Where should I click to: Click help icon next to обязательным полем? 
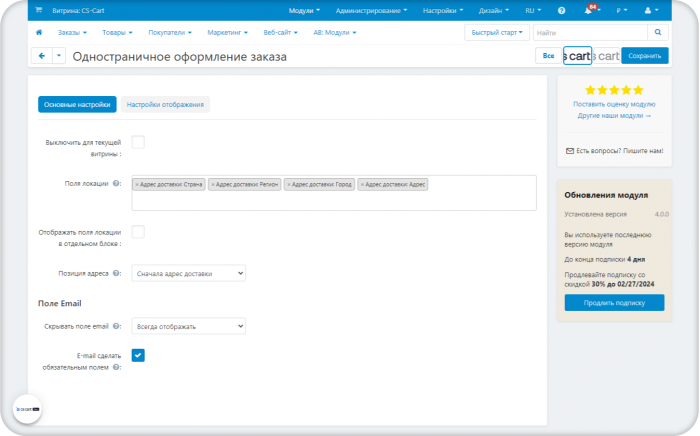(x=116, y=367)
